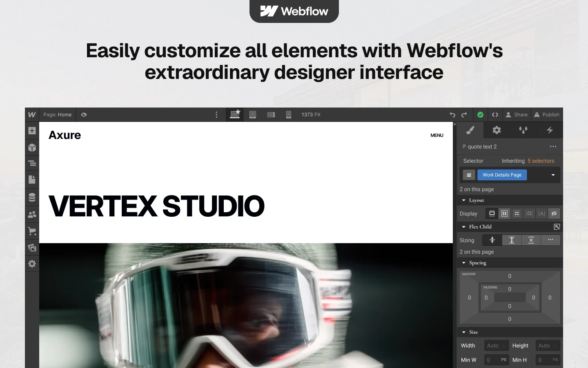Open the Min W unit PX dropdown
This screenshot has height=368, width=588.
(504, 360)
